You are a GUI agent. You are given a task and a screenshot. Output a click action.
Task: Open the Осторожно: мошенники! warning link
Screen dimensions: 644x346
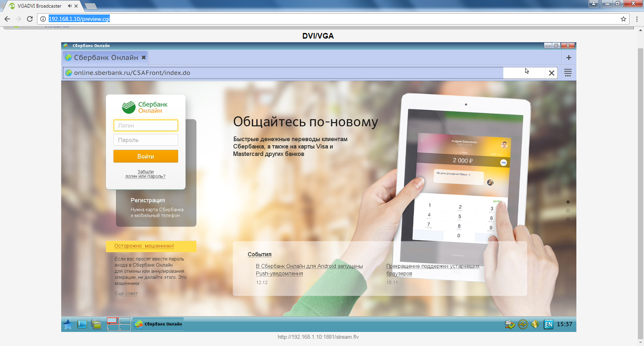(144, 246)
